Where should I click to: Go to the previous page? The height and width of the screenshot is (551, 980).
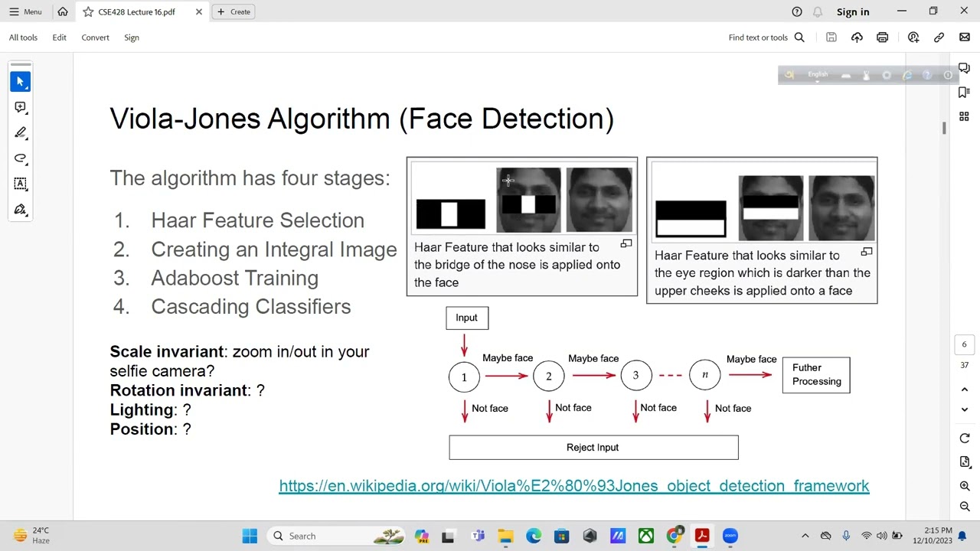tap(965, 390)
